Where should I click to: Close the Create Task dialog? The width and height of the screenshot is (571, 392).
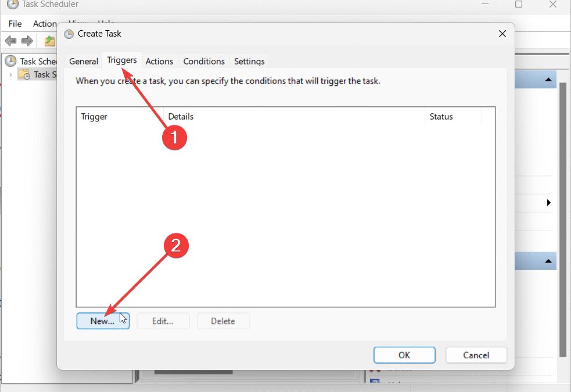502,34
